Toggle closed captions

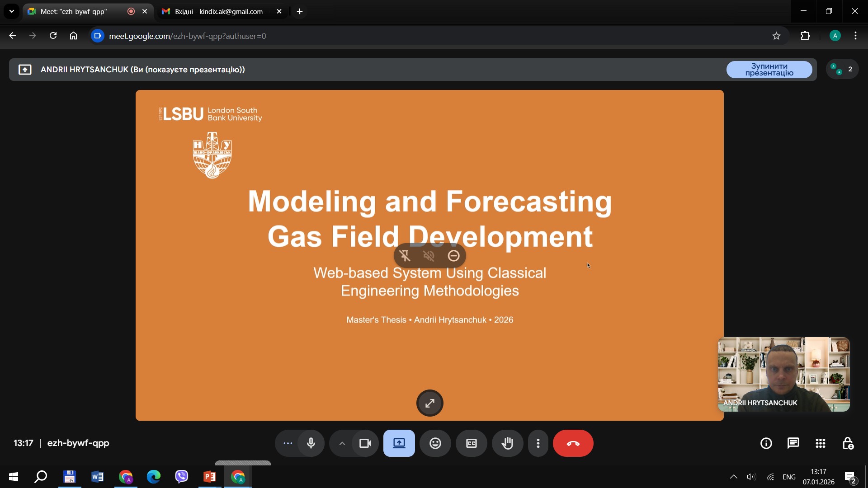(x=471, y=443)
